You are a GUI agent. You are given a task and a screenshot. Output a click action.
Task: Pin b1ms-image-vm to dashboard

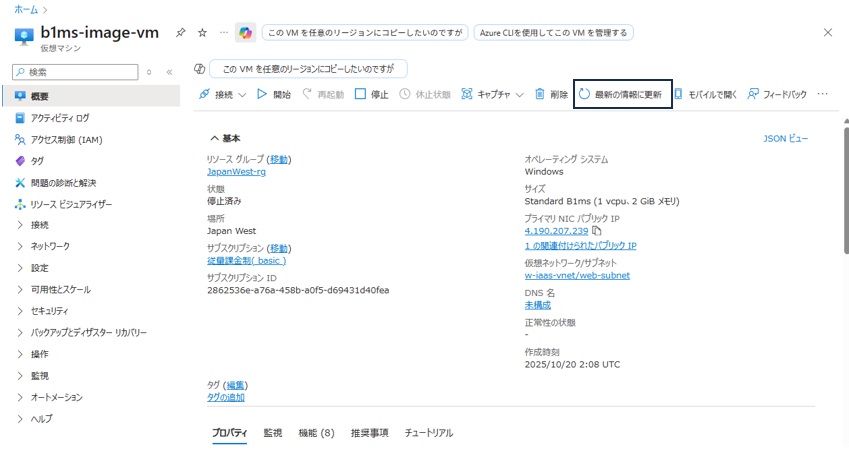(x=180, y=32)
